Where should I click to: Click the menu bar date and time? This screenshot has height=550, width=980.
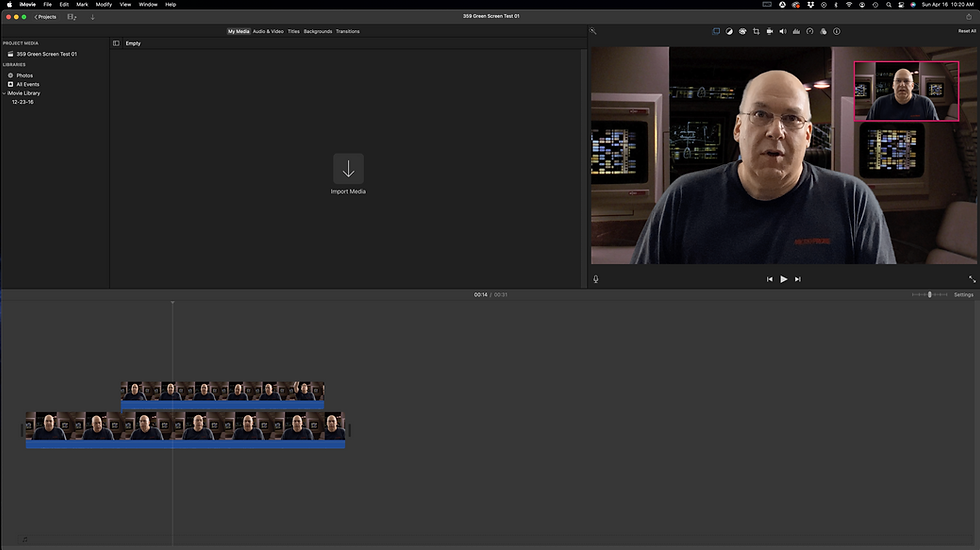coord(948,4)
